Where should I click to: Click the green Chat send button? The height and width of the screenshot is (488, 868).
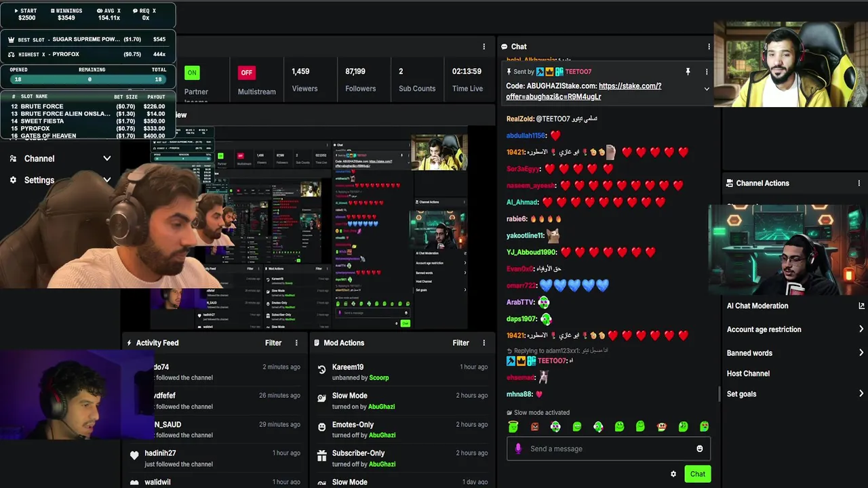(698, 474)
